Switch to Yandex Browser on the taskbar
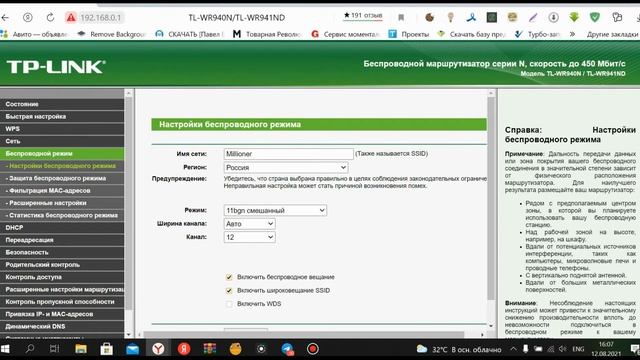Viewport: 640px width, 360px height. tap(158, 349)
